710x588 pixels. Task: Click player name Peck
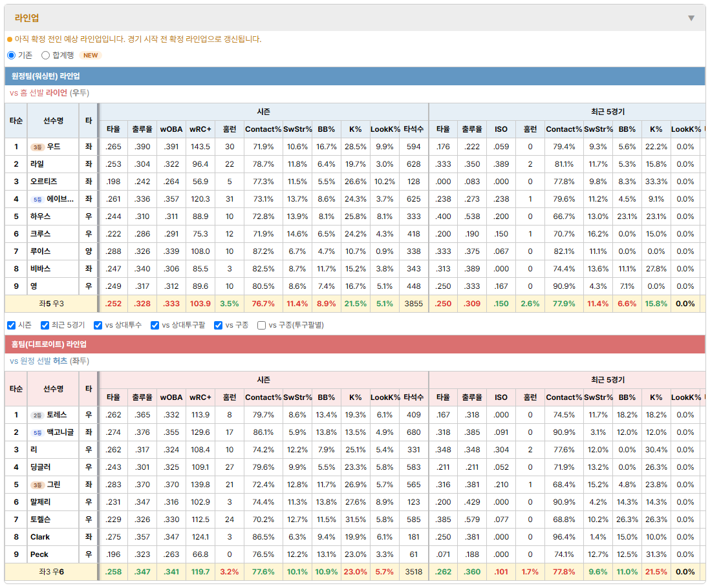click(39, 554)
